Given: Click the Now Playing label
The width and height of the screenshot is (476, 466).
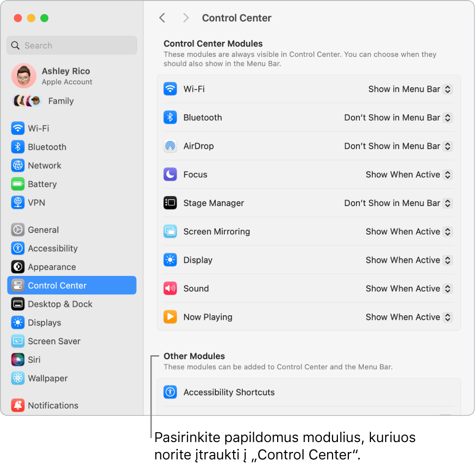Looking at the screenshot, I should (208, 317).
